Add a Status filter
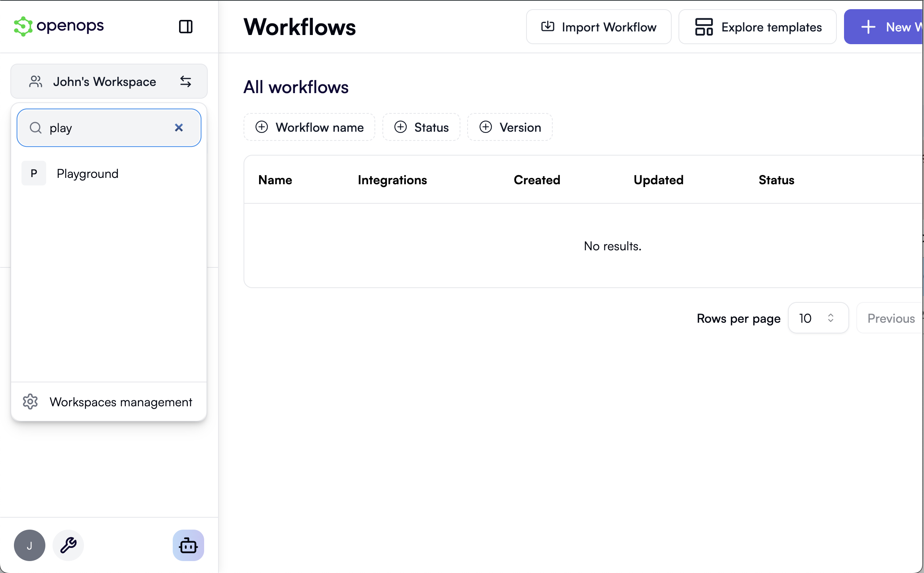 pos(421,127)
